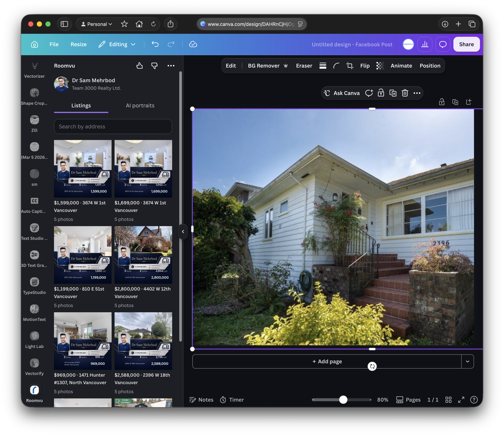This screenshot has height=435, width=504.
Task: Switch to the Listings tab
Action: tap(81, 105)
